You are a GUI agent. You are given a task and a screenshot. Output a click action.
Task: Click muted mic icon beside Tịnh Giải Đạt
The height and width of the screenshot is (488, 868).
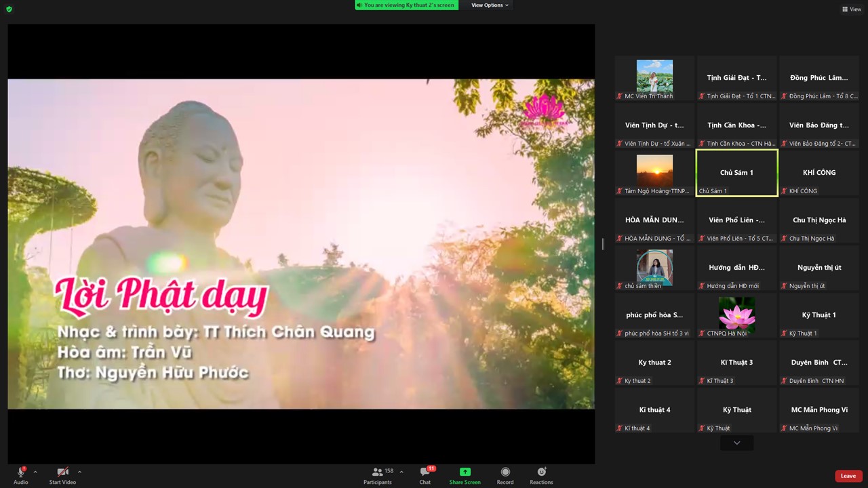pos(702,96)
